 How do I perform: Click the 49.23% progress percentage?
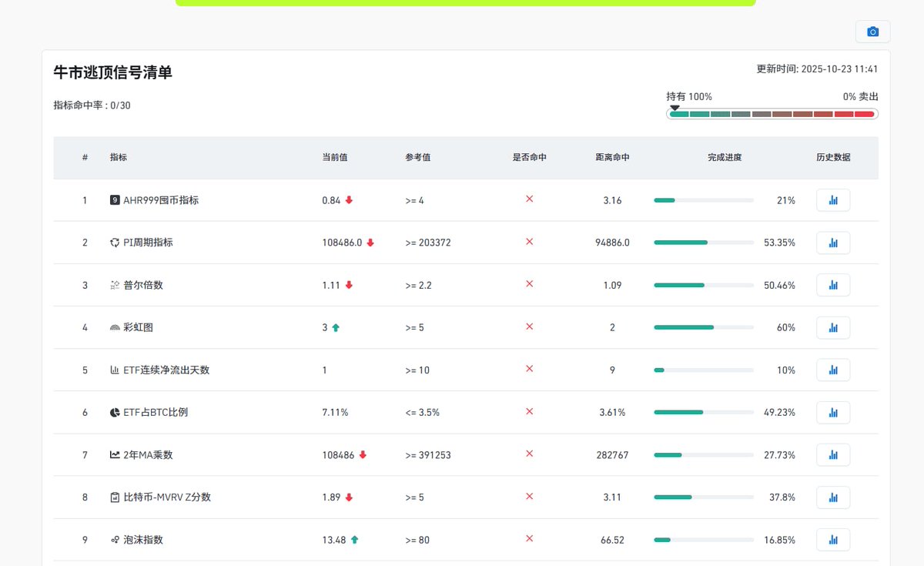(779, 412)
